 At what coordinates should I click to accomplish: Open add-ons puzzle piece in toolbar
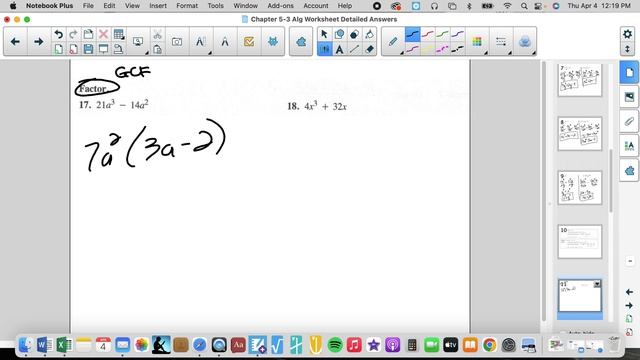(x=301, y=42)
